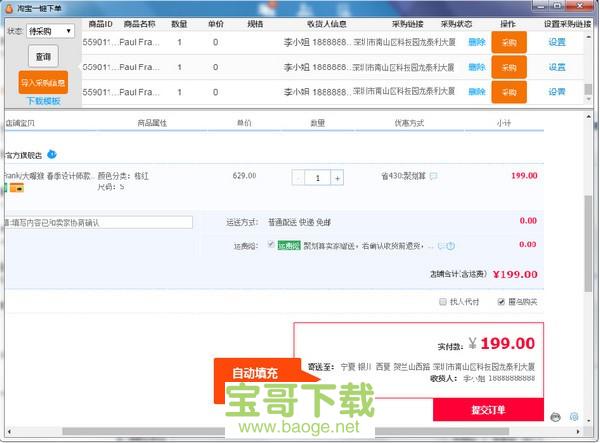Click the up arrow of top list scrollbar

[x=588, y=37]
